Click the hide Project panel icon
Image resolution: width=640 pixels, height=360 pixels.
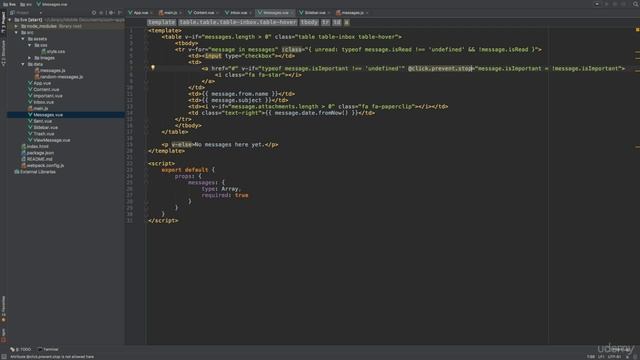[x=120, y=13]
